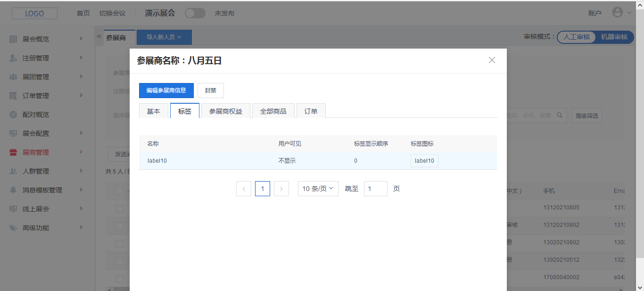Switch to the 基本 tab
Viewport: 644px width, 291px height.
click(x=153, y=111)
